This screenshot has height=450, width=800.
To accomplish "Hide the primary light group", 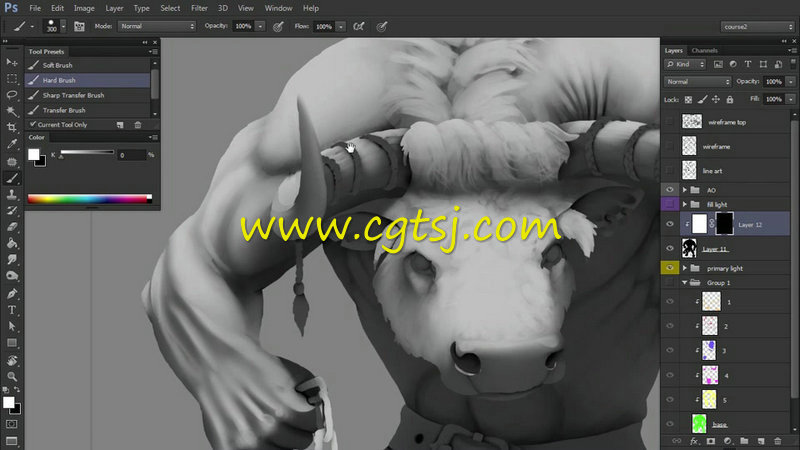I will [x=670, y=268].
